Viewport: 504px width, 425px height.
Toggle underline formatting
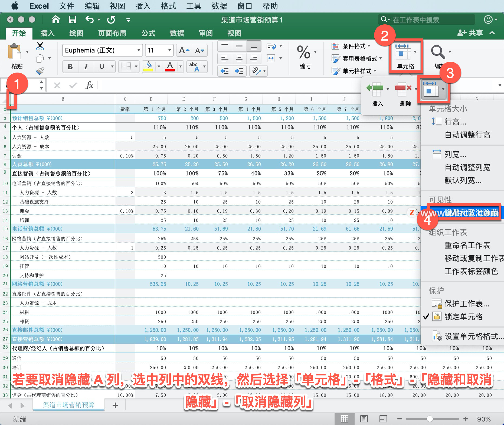[102, 67]
